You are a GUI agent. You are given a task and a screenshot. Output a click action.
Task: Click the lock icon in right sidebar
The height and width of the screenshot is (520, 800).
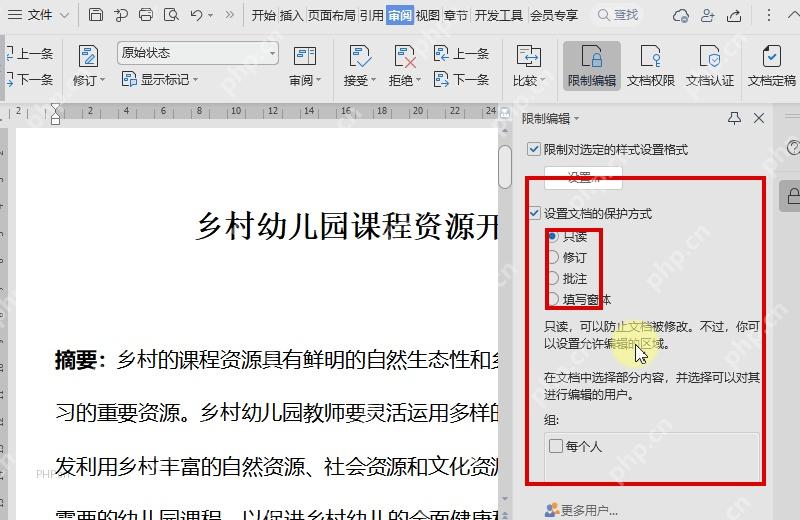point(792,195)
